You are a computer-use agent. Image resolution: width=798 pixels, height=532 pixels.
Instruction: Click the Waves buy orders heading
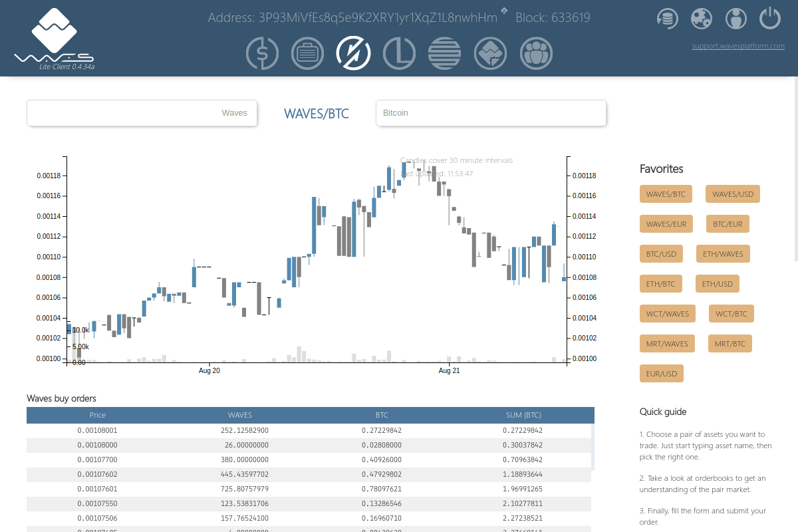pos(61,398)
